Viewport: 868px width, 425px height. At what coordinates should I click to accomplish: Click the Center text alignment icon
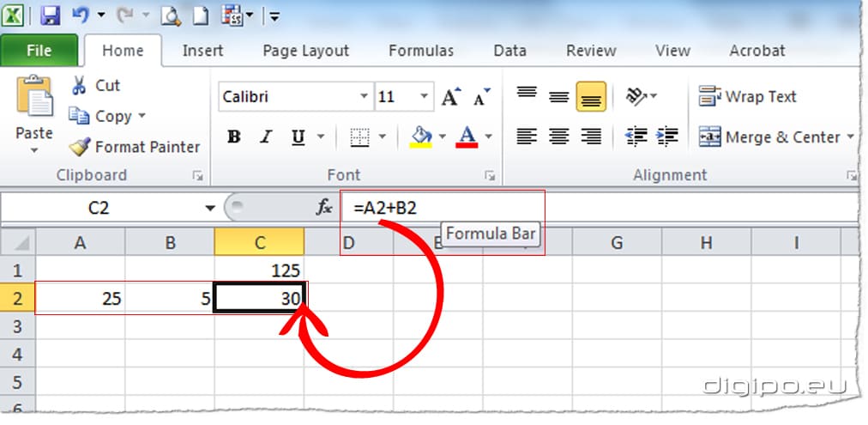pyautogui.click(x=559, y=137)
